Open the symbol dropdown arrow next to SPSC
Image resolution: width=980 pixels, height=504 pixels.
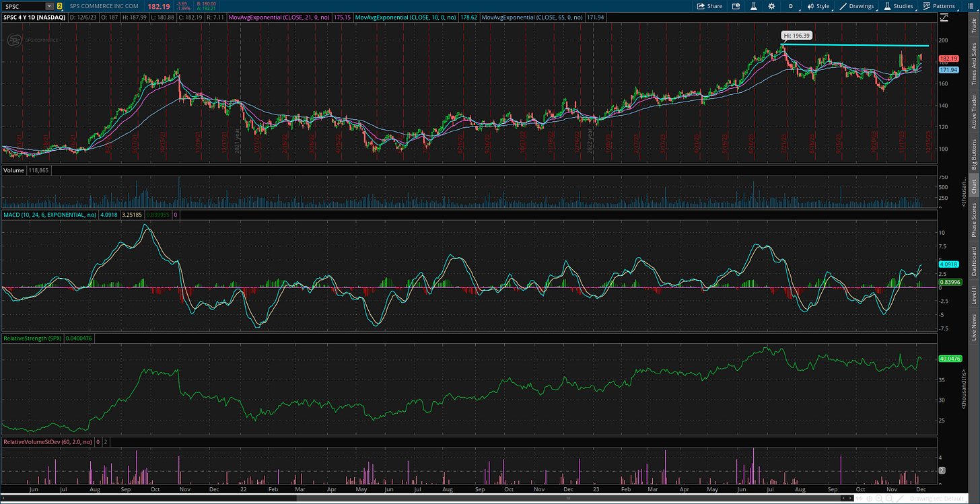tap(49, 6)
